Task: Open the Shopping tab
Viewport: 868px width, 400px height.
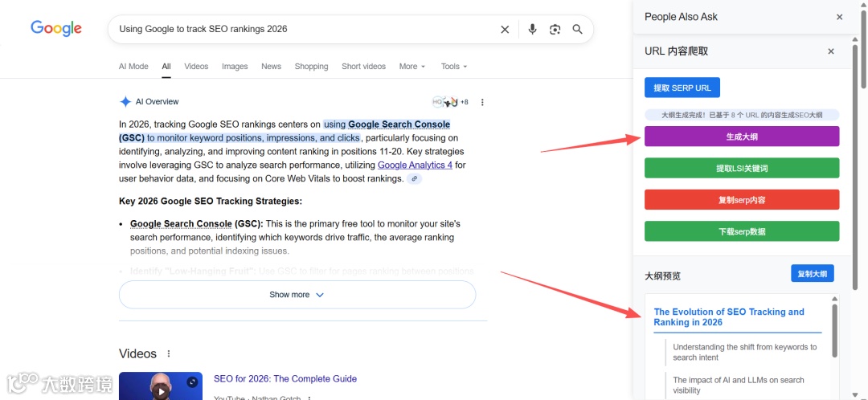Action: [311, 67]
